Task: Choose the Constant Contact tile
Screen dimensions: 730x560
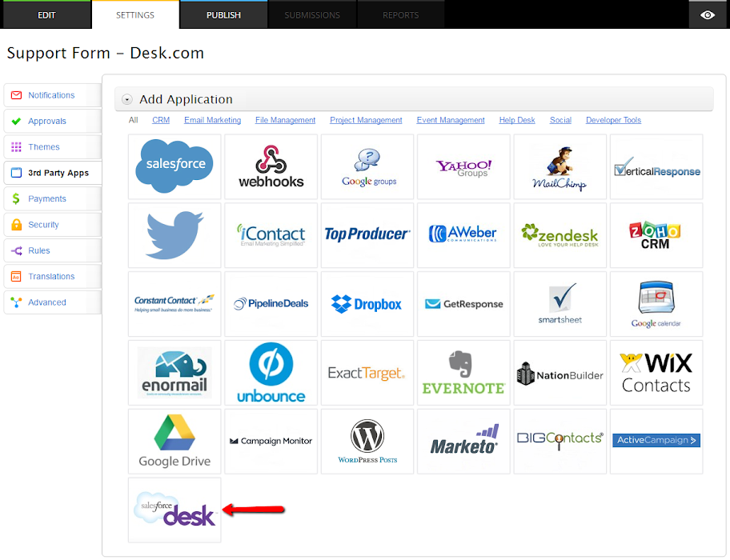Action: (x=174, y=304)
